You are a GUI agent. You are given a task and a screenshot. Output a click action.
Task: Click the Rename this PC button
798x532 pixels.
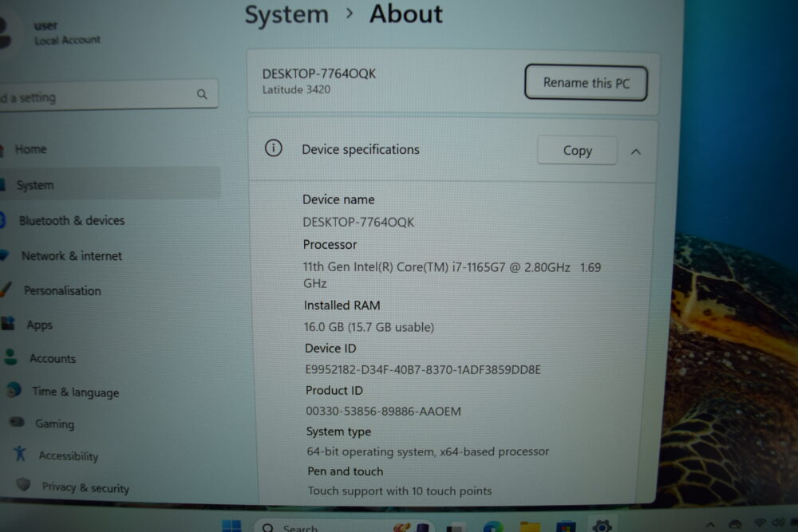586,82
